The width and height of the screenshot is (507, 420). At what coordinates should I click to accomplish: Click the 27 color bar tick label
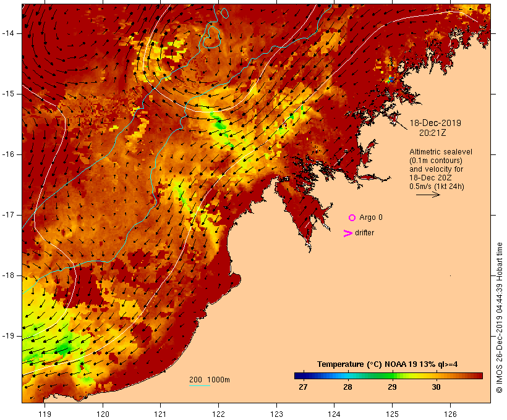pyautogui.click(x=303, y=387)
